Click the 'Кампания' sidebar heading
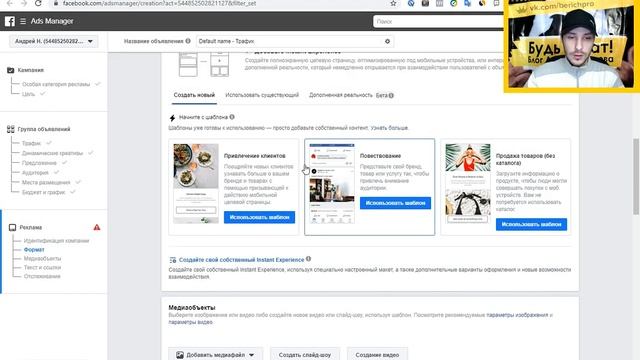 click(x=31, y=70)
